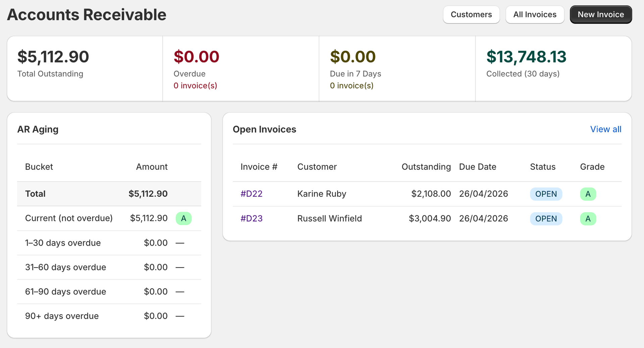644x348 pixels.
Task: Select customer Russell Winfield
Action: (329, 218)
